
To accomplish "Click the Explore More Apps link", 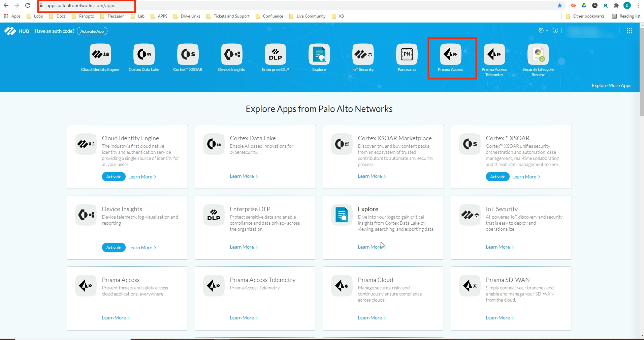I will [x=611, y=86].
